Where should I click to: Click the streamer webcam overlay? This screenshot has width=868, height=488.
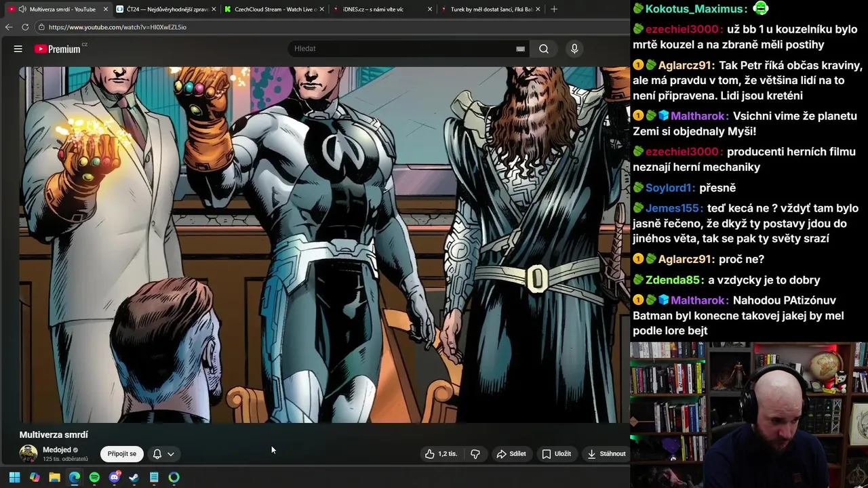point(749,415)
